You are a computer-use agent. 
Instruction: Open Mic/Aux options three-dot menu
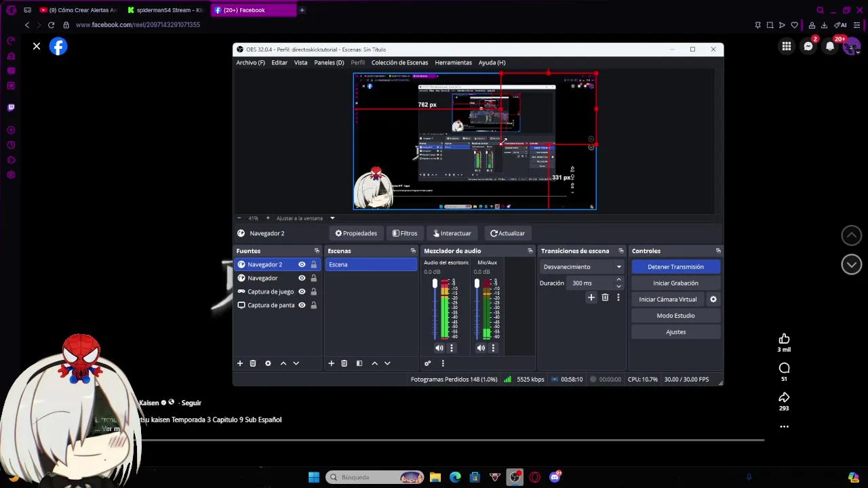[x=493, y=348]
